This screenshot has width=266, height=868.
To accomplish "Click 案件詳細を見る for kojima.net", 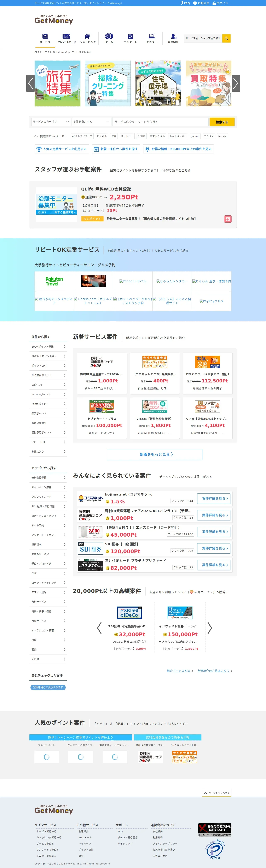I will (214, 499).
